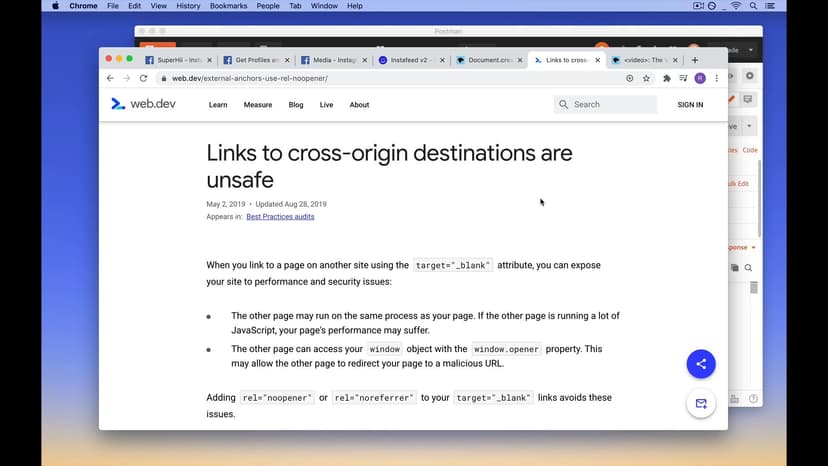Switch to the Instafeed v2 tab
The height and width of the screenshot is (466, 828).
409,60
